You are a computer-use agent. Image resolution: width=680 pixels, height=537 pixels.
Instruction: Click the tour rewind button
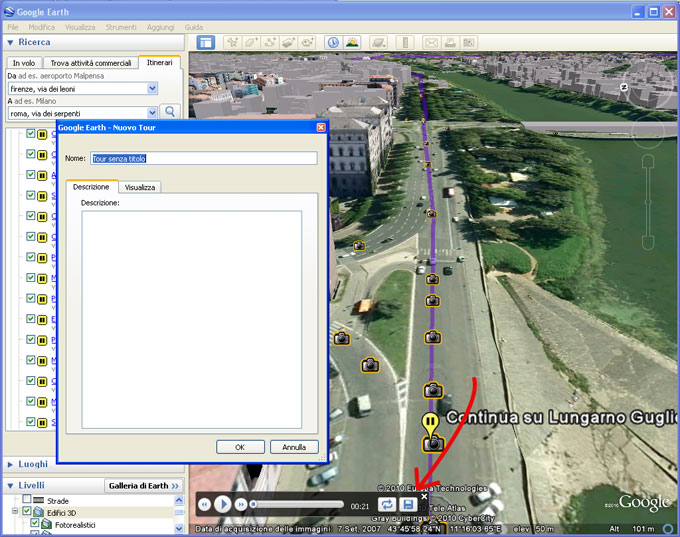[204, 504]
